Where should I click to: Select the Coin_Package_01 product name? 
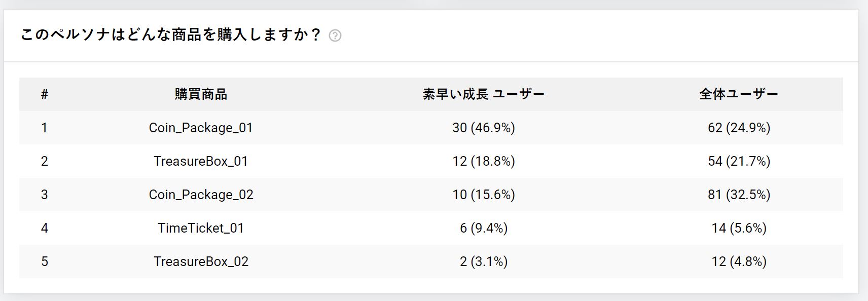201,128
